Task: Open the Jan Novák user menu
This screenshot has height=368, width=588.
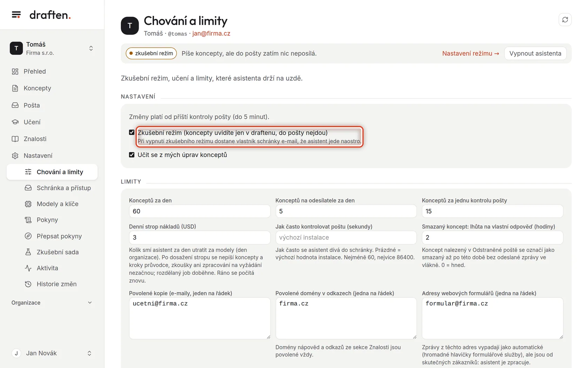Action: (x=52, y=353)
